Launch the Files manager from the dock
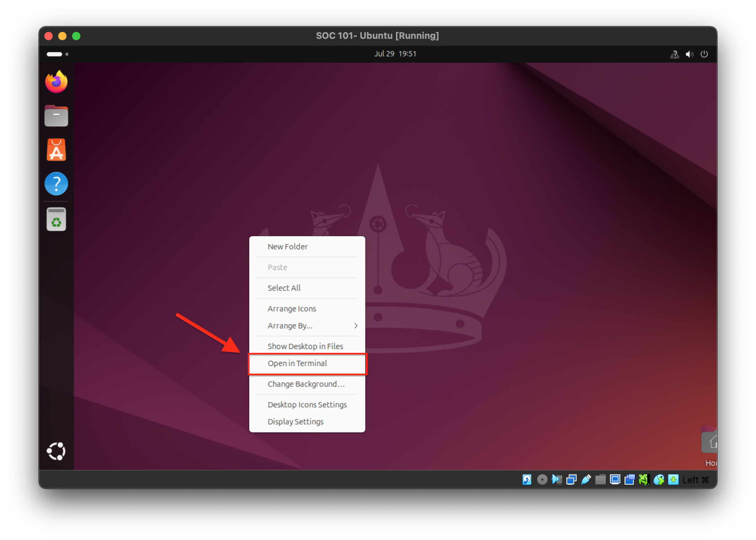This screenshot has width=756, height=540. tap(56, 116)
